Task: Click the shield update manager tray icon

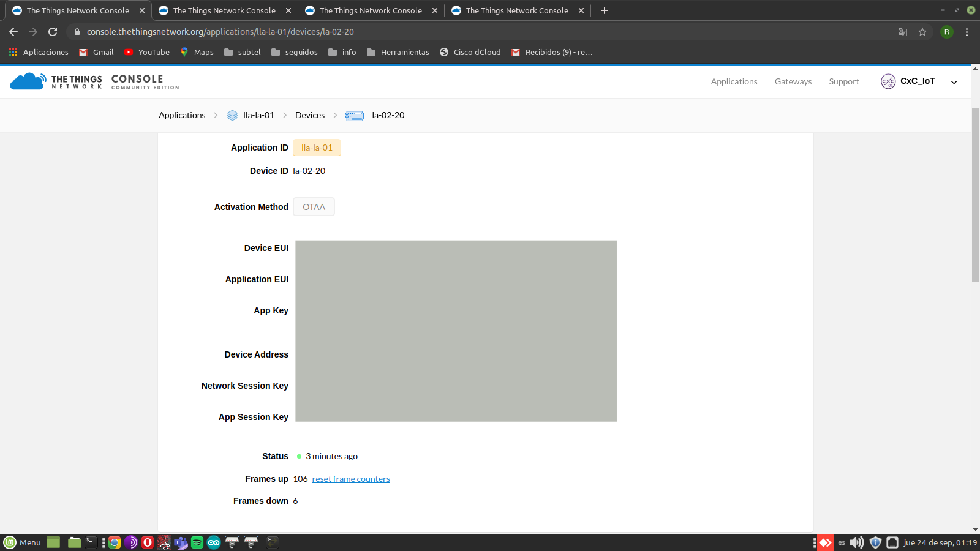Action: (875, 542)
